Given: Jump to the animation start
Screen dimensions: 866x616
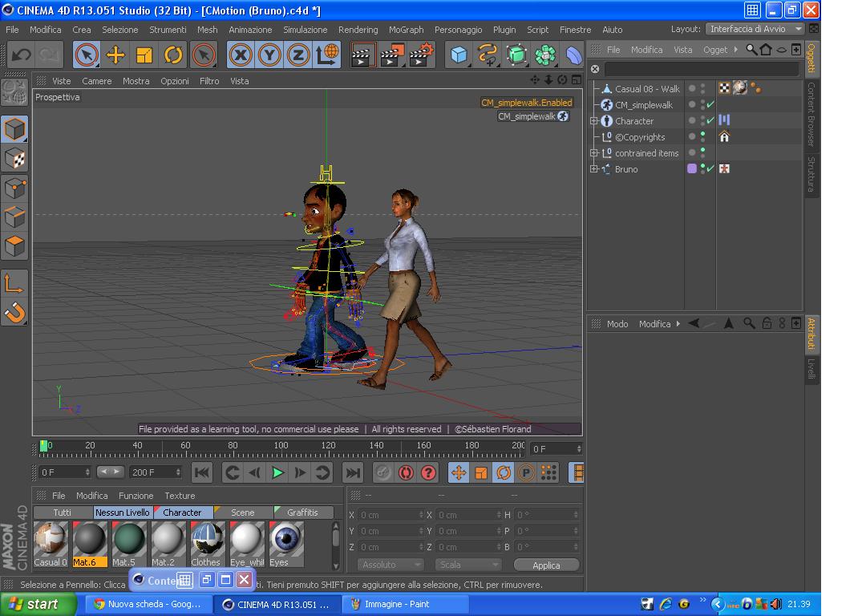Looking at the screenshot, I should 202,472.
